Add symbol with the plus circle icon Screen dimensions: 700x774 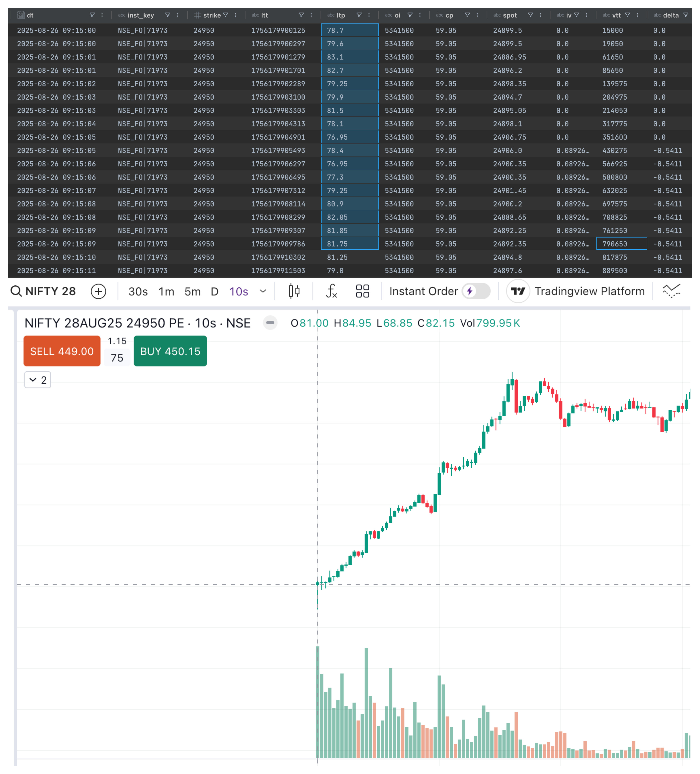pos(98,291)
